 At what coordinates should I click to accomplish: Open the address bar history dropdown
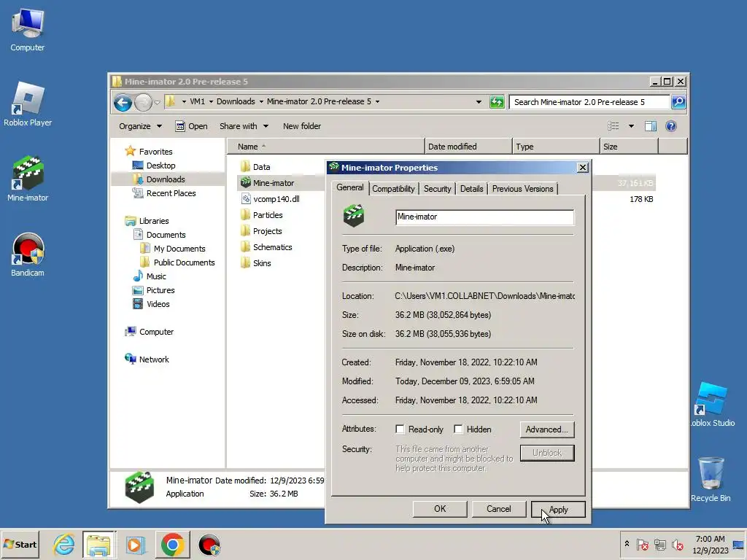point(479,102)
